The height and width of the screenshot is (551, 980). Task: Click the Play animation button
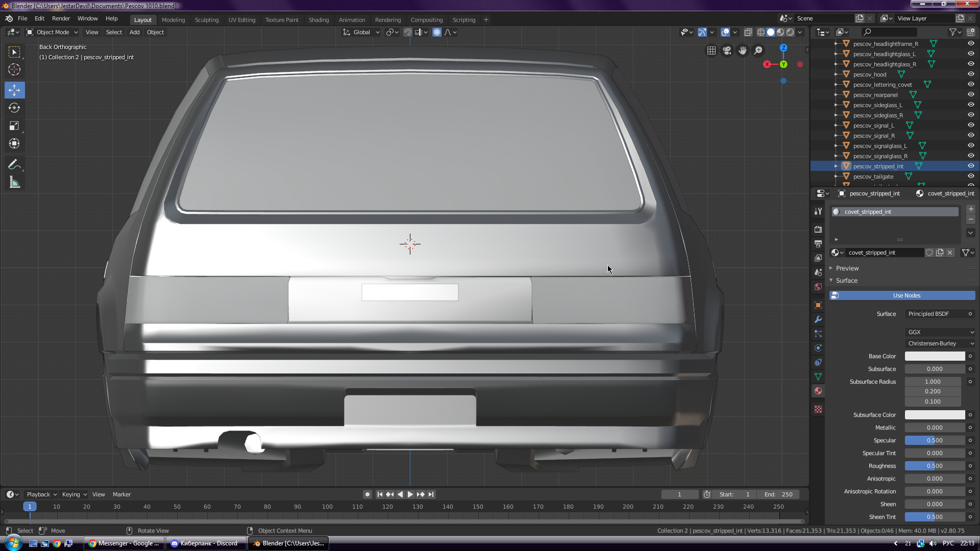(410, 494)
